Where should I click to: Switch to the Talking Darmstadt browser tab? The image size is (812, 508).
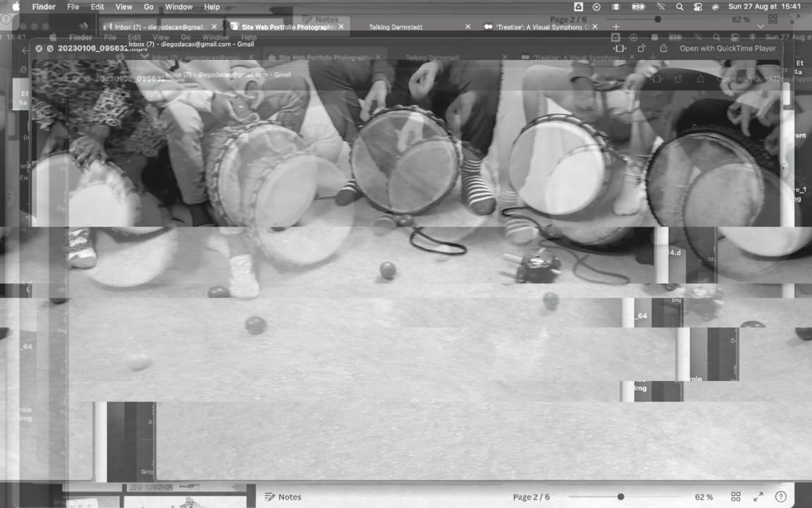coord(395,27)
